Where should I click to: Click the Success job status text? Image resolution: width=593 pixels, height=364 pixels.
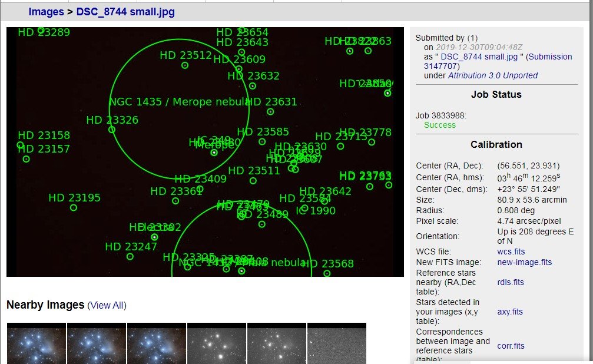[x=440, y=125]
